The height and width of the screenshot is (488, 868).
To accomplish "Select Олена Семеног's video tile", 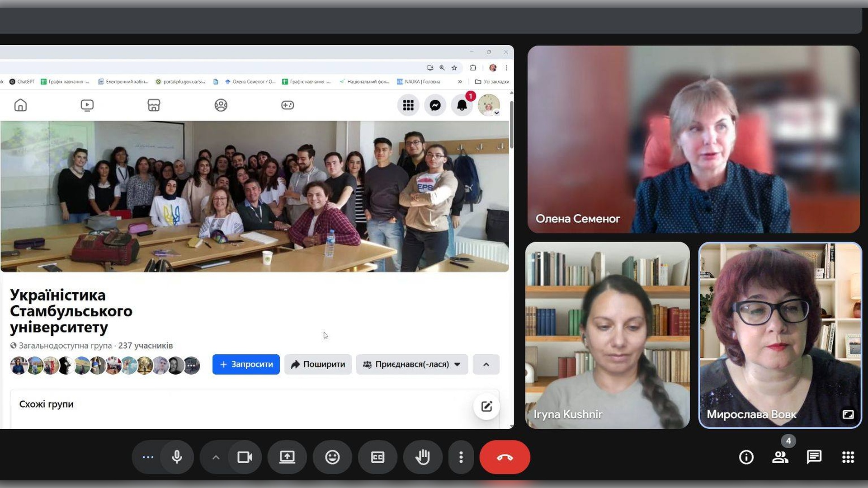I will click(693, 139).
